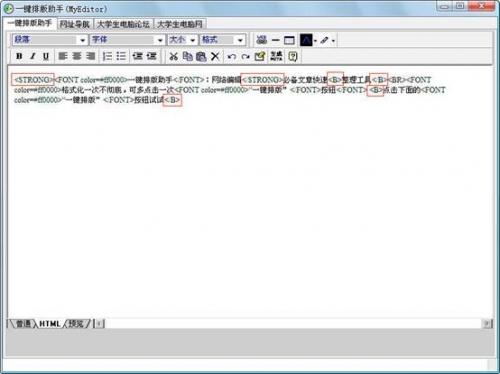The height and width of the screenshot is (374, 500).
Task: Insert table icon
Action: [x=289, y=40]
